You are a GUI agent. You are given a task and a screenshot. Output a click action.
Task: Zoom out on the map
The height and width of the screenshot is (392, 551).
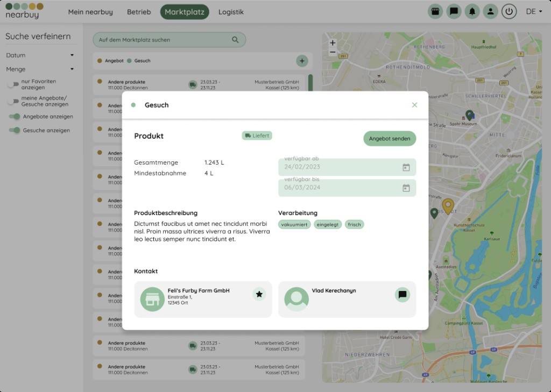(x=333, y=52)
